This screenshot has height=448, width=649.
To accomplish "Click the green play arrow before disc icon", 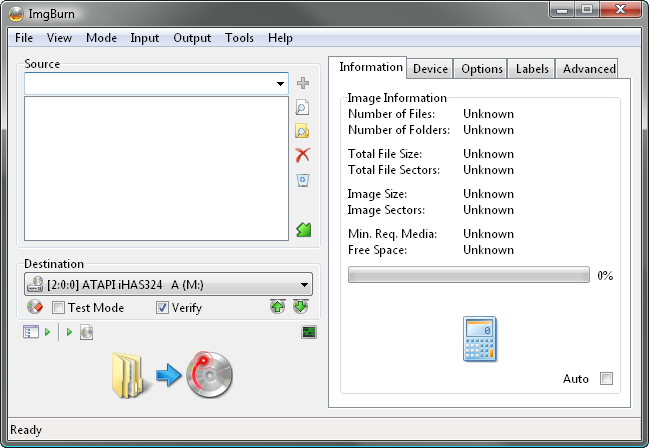I will 69,332.
